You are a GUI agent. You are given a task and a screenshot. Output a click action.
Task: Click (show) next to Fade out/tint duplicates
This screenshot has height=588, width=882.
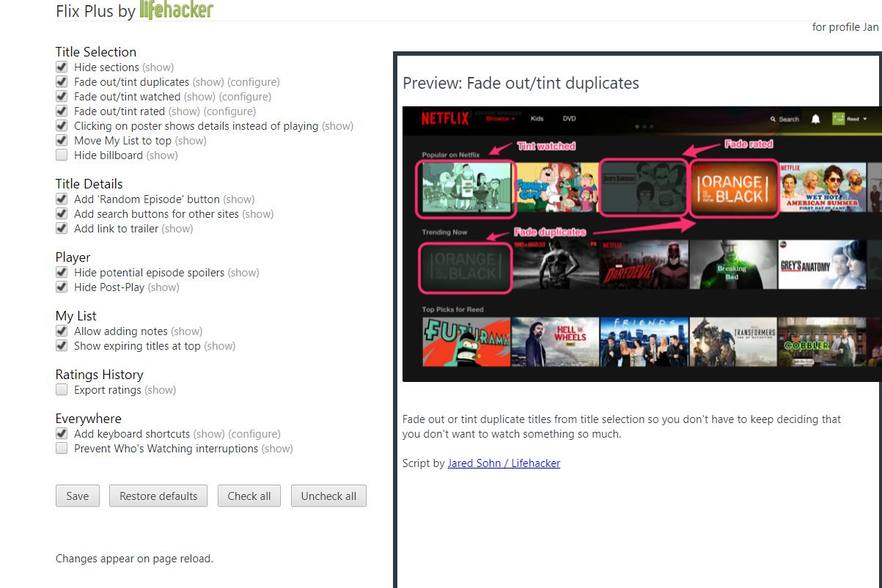[x=208, y=82]
